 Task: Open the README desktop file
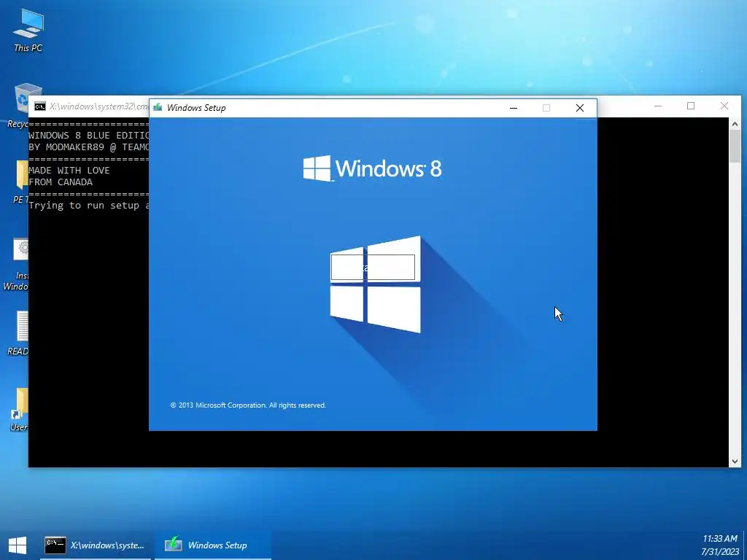pyautogui.click(x=20, y=333)
